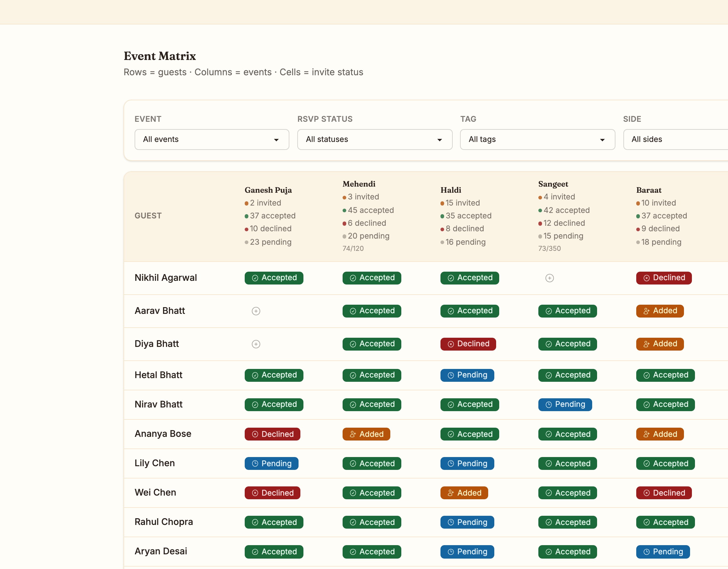Open the Tag filter dropdown

point(537,139)
